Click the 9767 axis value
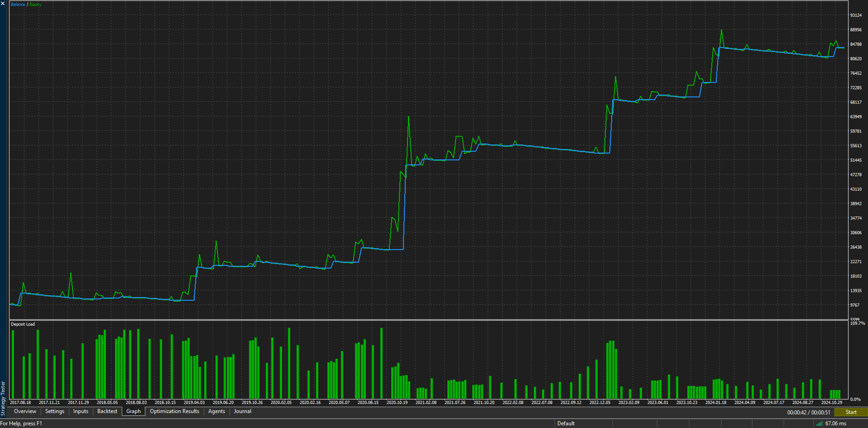Image resolution: width=868 pixels, height=428 pixels. click(855, 305)
